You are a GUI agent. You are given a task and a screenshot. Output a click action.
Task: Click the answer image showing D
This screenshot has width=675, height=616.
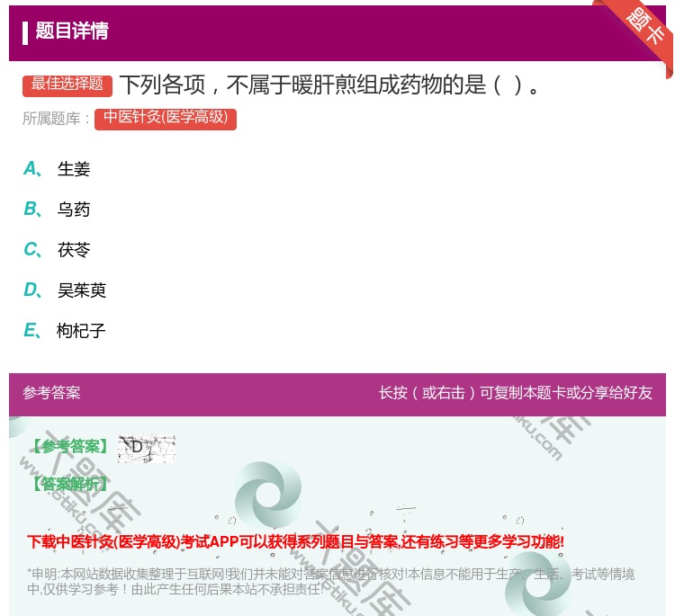click(x=147, y=449)
